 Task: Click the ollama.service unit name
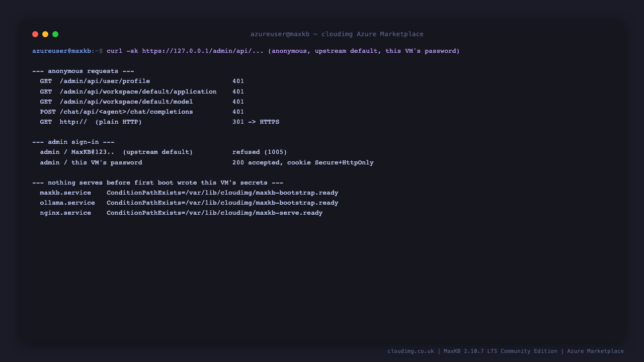click(67, 203)
